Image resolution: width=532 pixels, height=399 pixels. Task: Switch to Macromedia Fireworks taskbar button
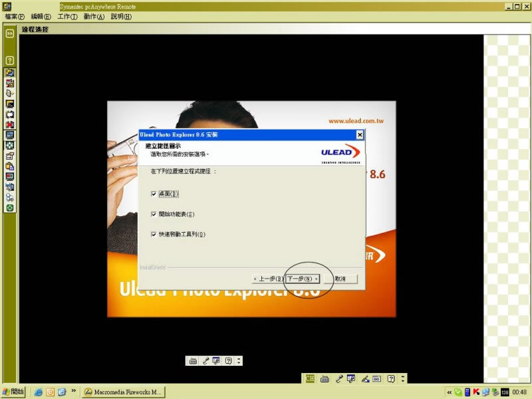[124, 392]
